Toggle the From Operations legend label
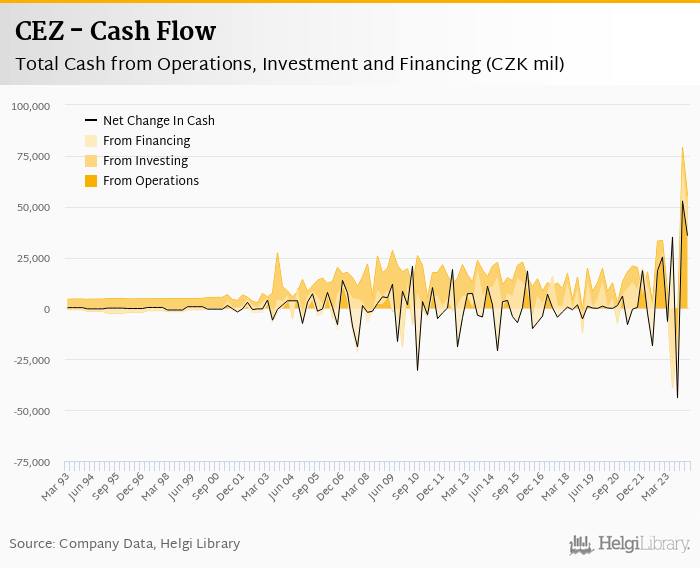This screenshot has height=568, width=700. (151, 181)
